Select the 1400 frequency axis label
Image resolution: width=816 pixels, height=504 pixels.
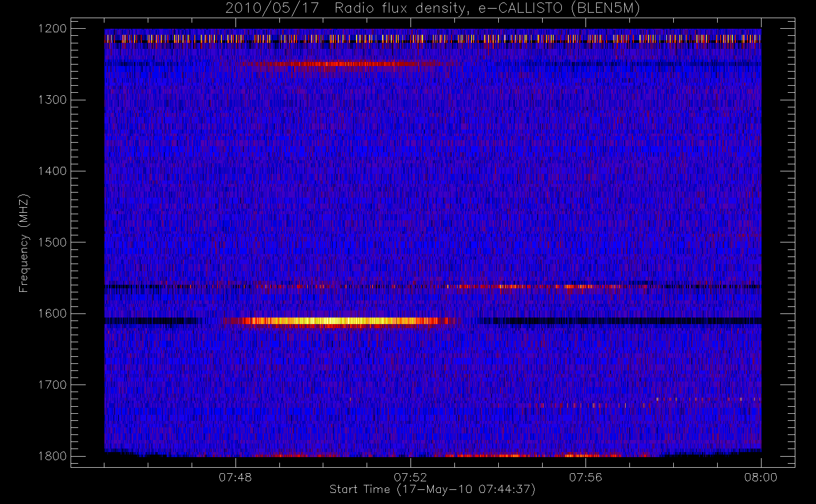pyautogui.click(x=52, y=171)
